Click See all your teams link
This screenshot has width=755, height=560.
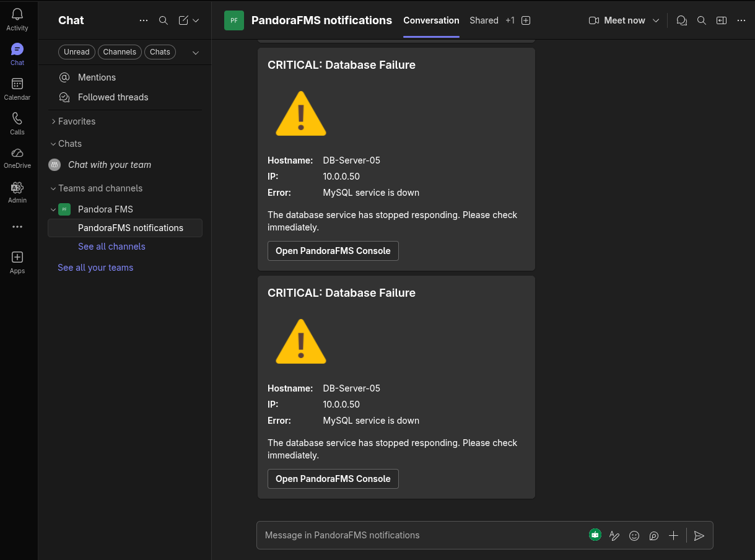coord(95,268)
